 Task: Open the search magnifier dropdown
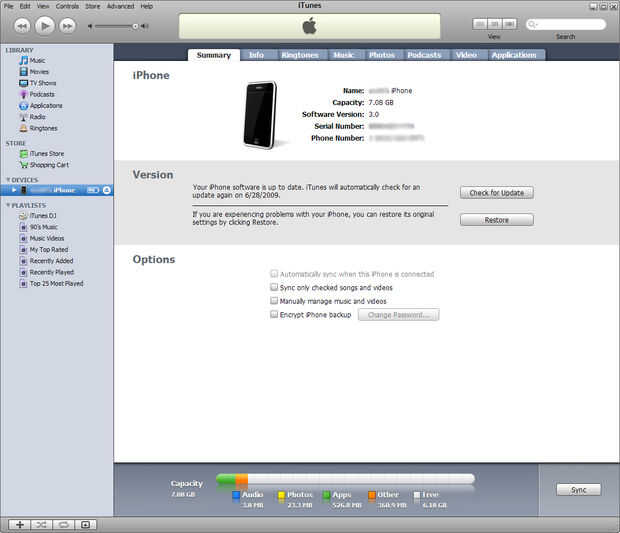(x=533, y=25)
